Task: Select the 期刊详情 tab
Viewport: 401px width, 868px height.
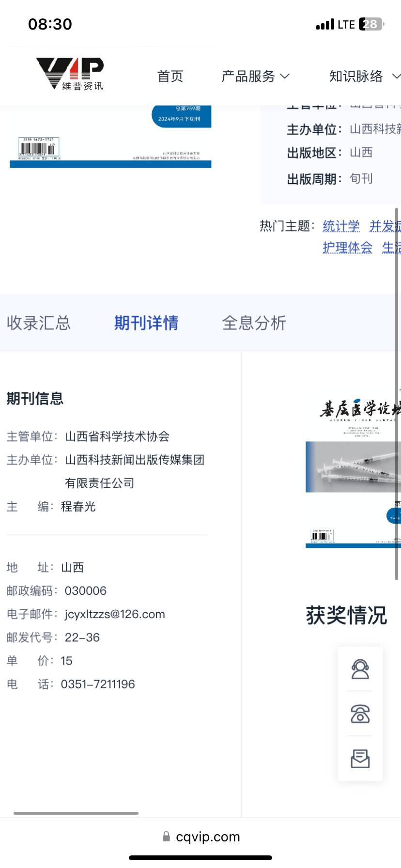Action: click(x=146, y=323)
